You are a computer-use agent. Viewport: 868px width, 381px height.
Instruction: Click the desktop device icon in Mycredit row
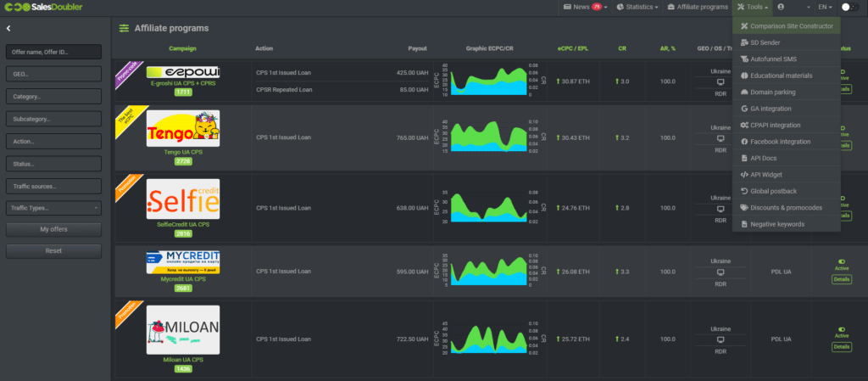pyautogui.click(x=721, y=272)
